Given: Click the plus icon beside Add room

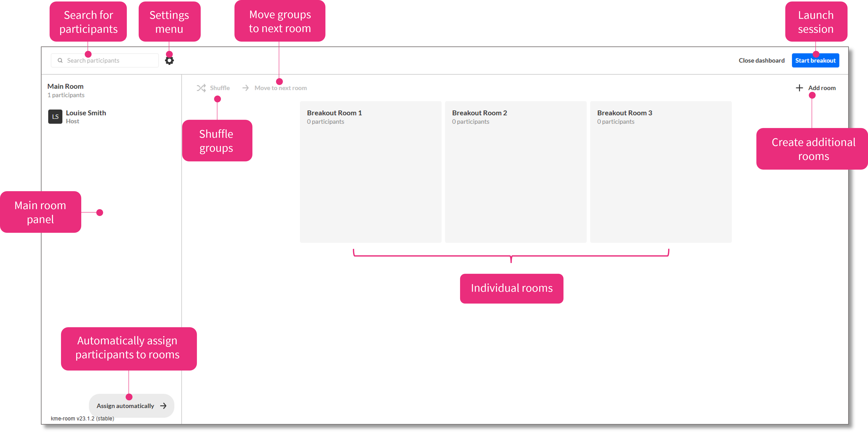Looking at the screenshot, I should [x=799, y=88].
